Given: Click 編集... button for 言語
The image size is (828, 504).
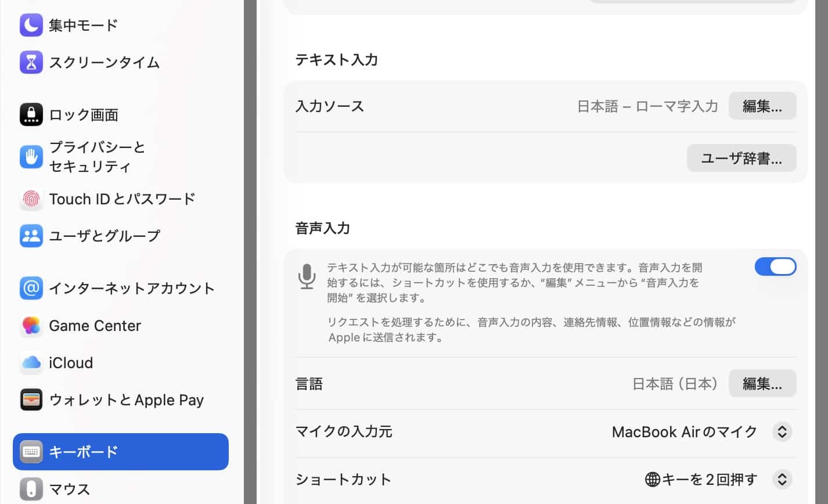Looking at the screenshot, I should tap(762, 384).
